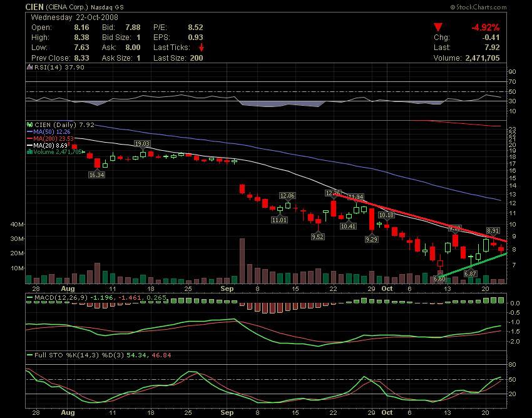Click the 30M volume axis label
The image size is (532, 418).
tap(17, 239)
